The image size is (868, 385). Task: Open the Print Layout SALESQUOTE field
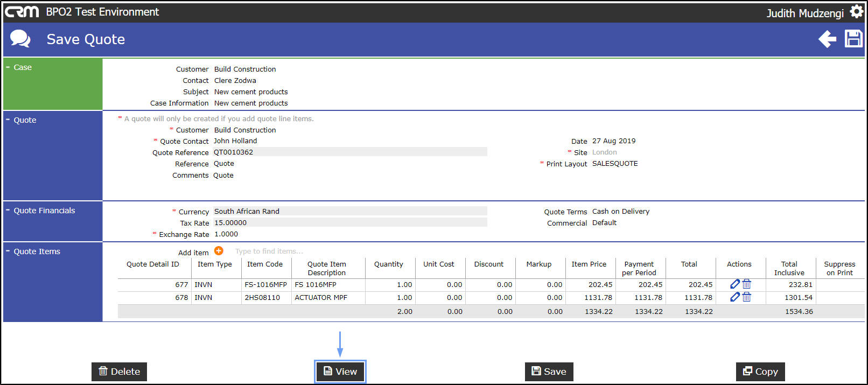coord(615,164)
